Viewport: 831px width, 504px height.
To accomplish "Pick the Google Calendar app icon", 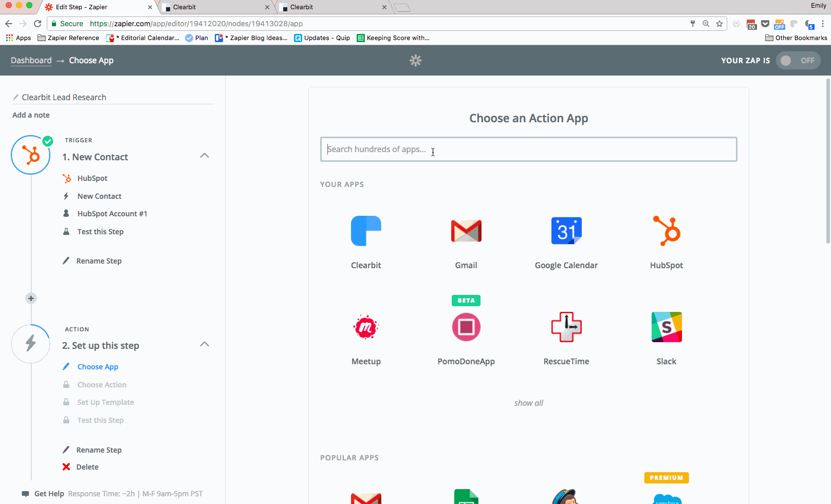I will coord(566,231).
